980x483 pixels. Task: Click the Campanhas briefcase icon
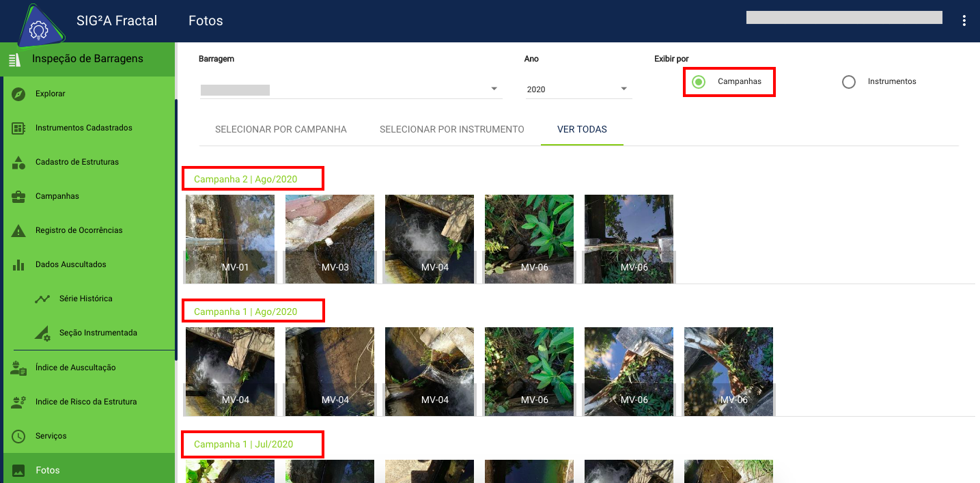click(19, 196)
